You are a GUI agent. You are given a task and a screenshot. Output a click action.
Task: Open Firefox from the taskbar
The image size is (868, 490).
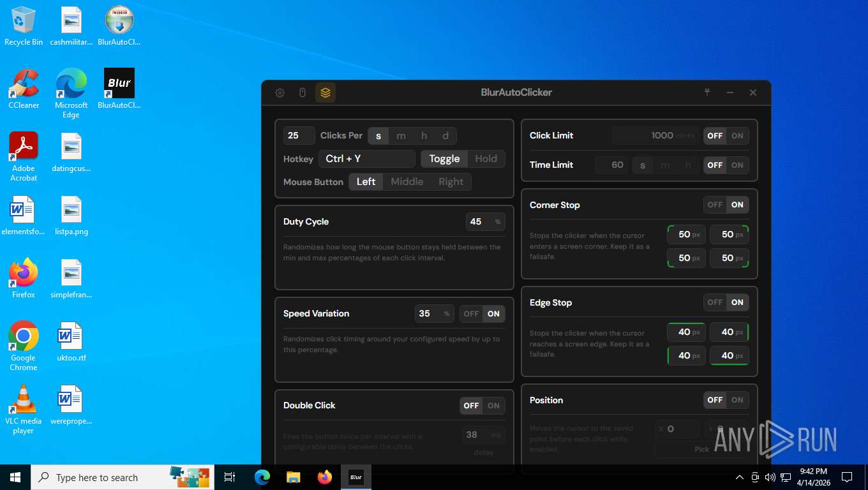325,477
